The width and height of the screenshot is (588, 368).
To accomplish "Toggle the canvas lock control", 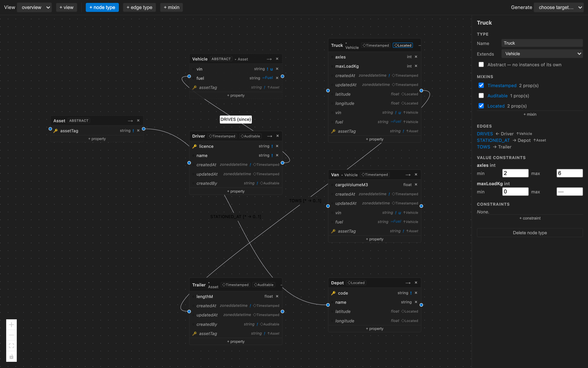I will (x=11, y=357).
